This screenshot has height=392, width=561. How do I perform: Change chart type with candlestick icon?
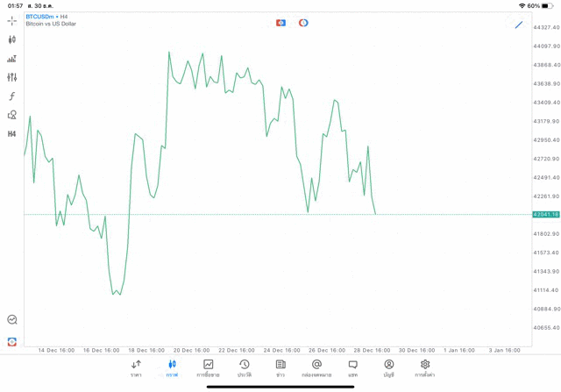coord(11,39)
